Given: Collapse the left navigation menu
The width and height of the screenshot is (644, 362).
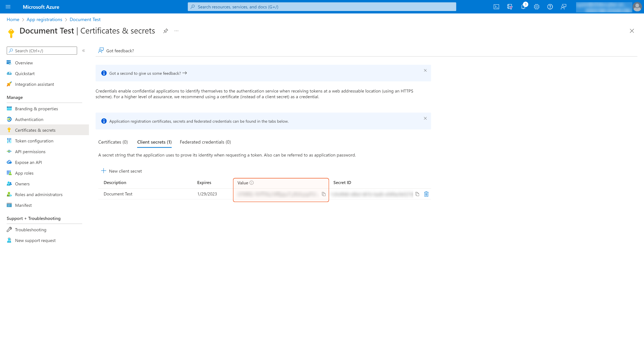Looking at the screenshot, I should click(x=84, y=51).
